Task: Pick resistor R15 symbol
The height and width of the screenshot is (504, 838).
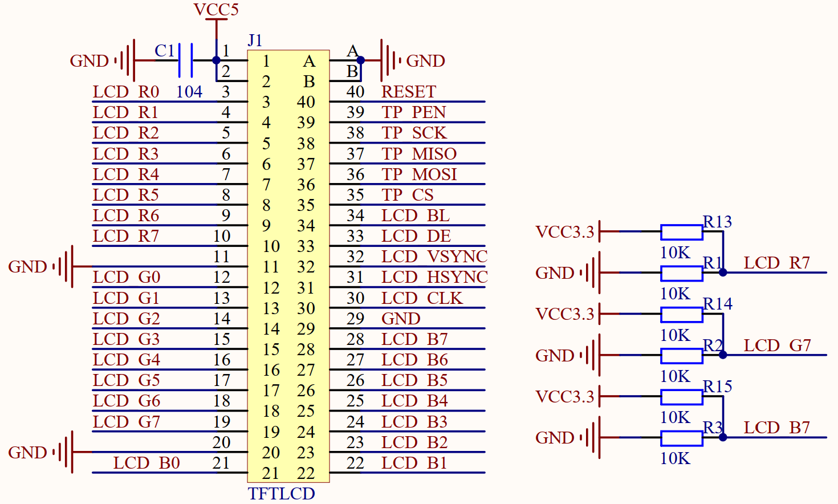Action: pos(681,397)
